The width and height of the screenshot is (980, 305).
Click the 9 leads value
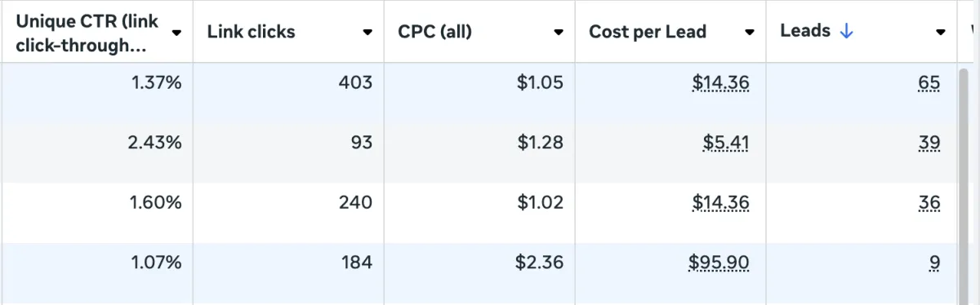click(x=934, y=263)
